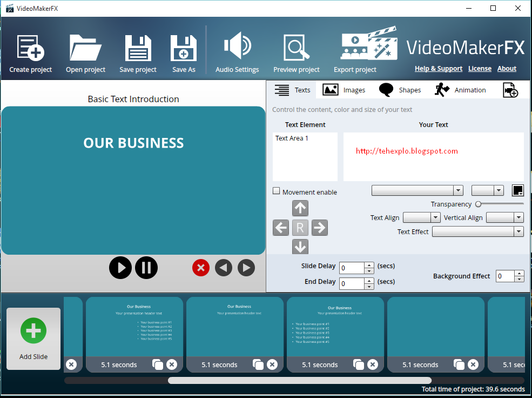Viewport: 532px width, 398px height.
Task: Open the Help & Support link
Action: pos(439,69)
